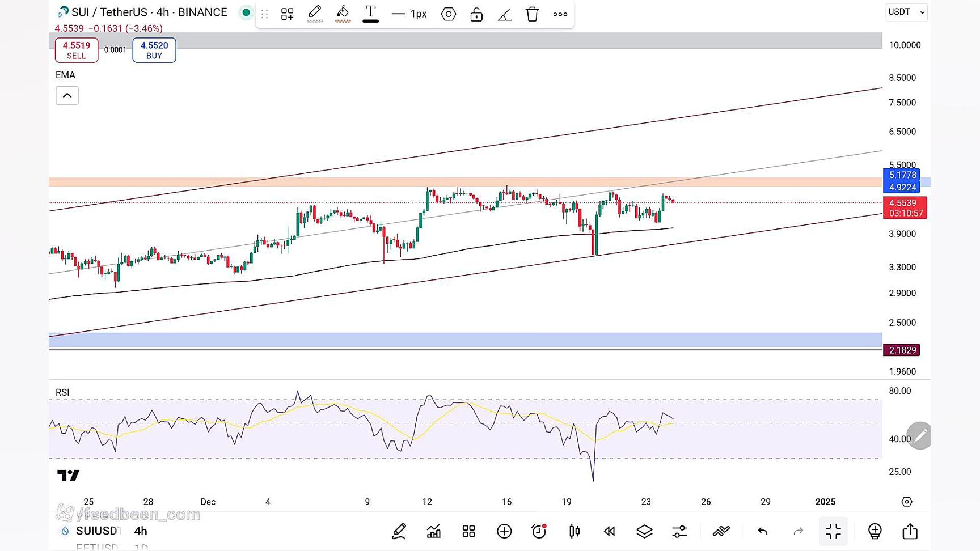Open the USDT currency dropdown
Viewport: 980px width, 551px height.
point(906,12)
